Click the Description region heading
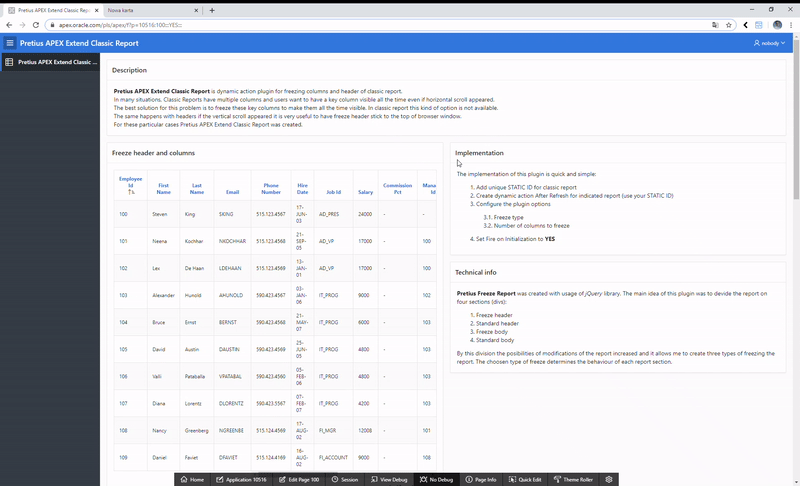Image resolution: width=800 pixels, height=486 pixels. tap(129, 70)
